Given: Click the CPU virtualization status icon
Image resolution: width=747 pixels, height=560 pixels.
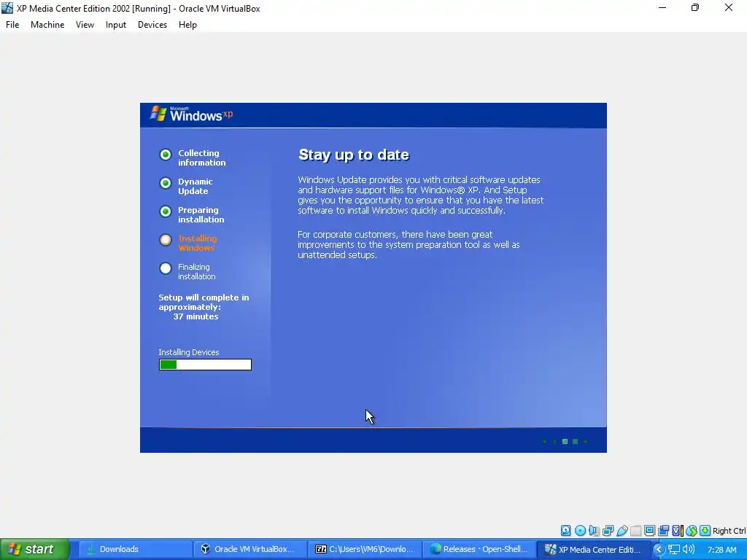Looking at the screenshot, I should click(x=678, y=531).
